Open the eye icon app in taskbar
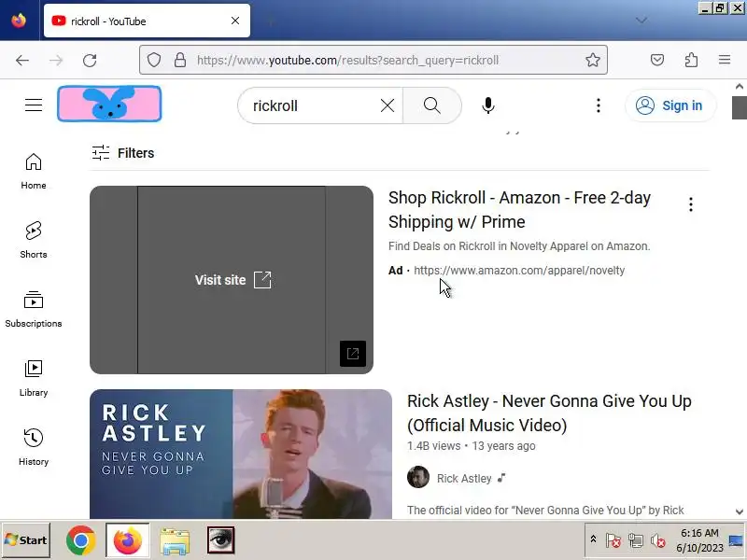 click(x=220, y=540)
